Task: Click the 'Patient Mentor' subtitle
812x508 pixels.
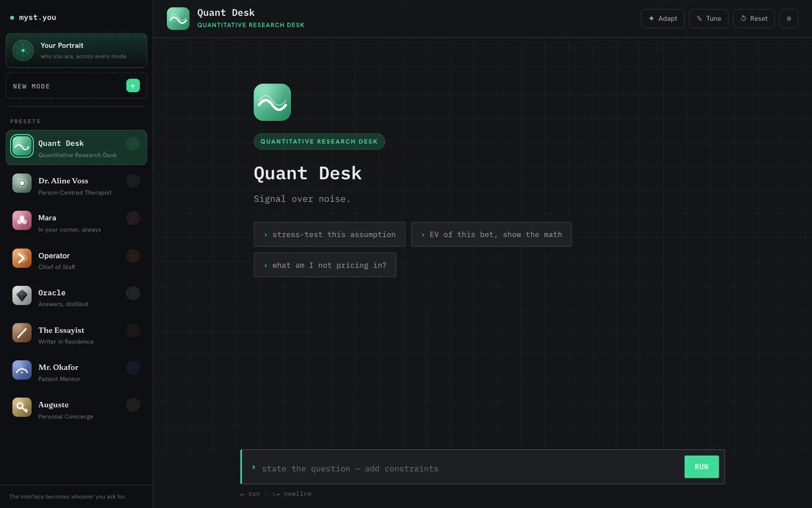Action: coord(59,379)
